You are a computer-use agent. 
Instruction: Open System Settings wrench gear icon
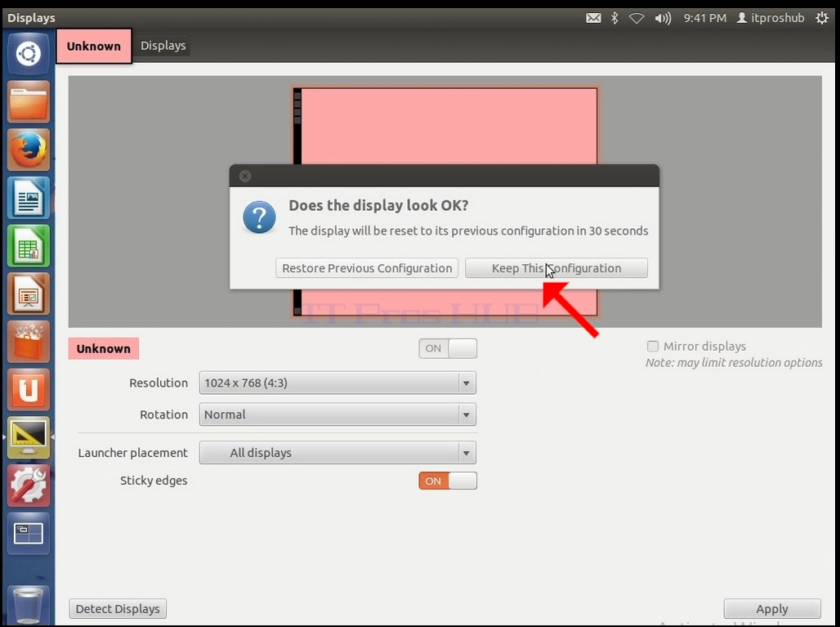coord(29,486)
